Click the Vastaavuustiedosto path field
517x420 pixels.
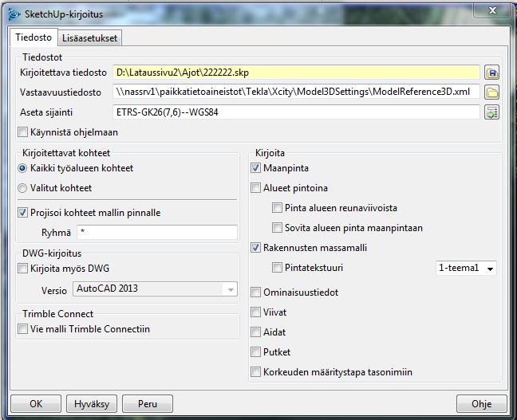[x=296, y=92]
